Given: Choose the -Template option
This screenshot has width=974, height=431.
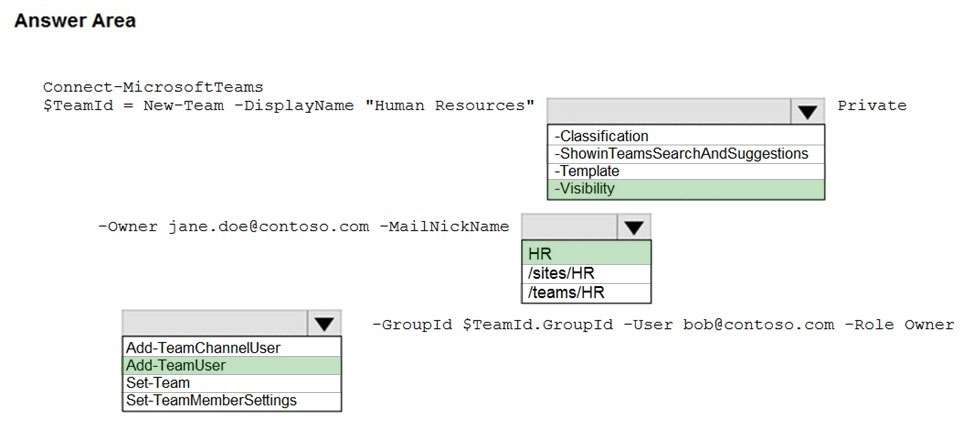Looking at the screenshot, I should pyautogui.click(x=686, y=171).
